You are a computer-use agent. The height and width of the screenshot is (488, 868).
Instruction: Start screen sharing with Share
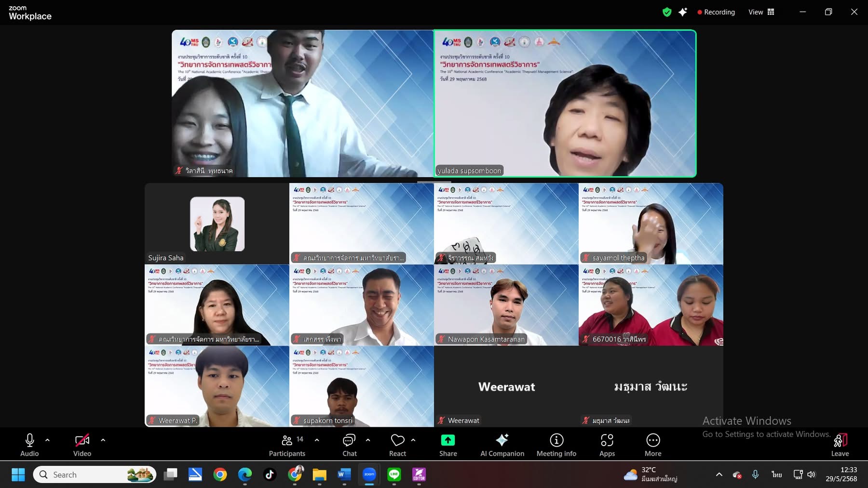pyautogui.click(x=448, y=445)
